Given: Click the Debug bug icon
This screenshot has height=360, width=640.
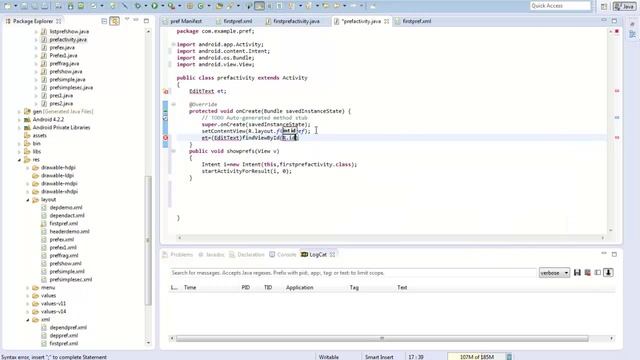Looking at the screenshot, I should [x=138, y=6].
